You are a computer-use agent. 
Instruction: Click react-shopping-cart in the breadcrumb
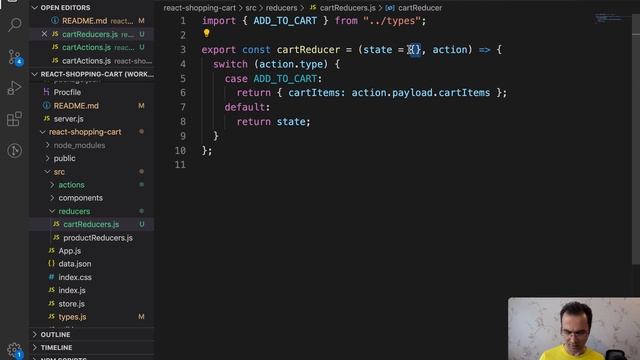pyautogui.click(x=200, y=8)
